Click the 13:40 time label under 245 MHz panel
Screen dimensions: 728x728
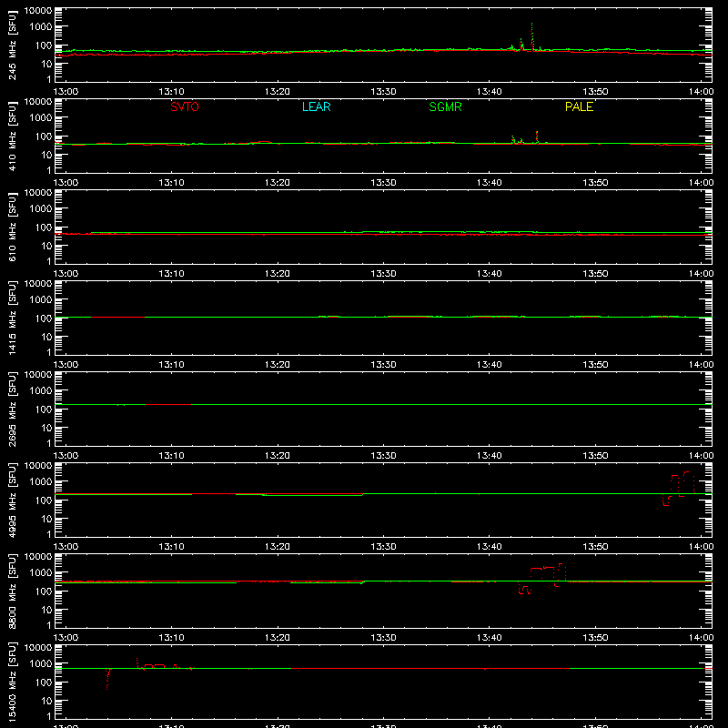[489, 92]
